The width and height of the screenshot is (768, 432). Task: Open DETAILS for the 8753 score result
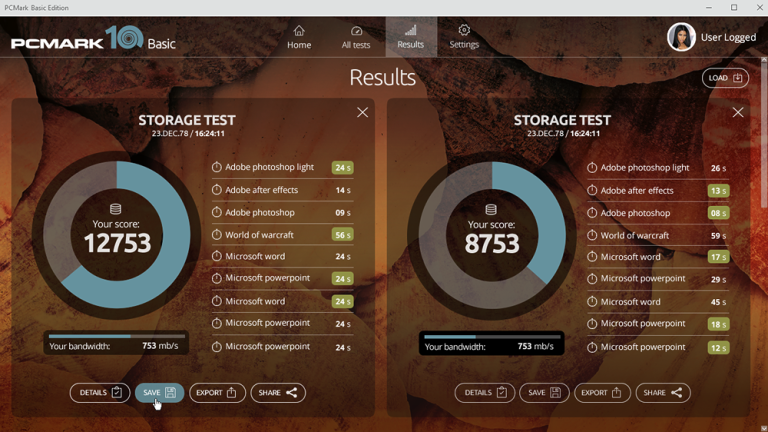click(x=485, y=393)
